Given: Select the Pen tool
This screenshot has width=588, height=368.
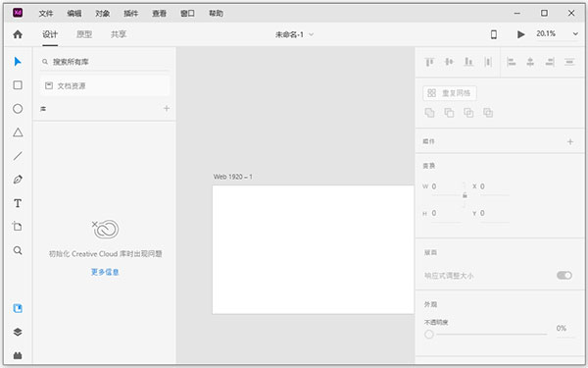Looking at the screenshot, I should point(18,180).
